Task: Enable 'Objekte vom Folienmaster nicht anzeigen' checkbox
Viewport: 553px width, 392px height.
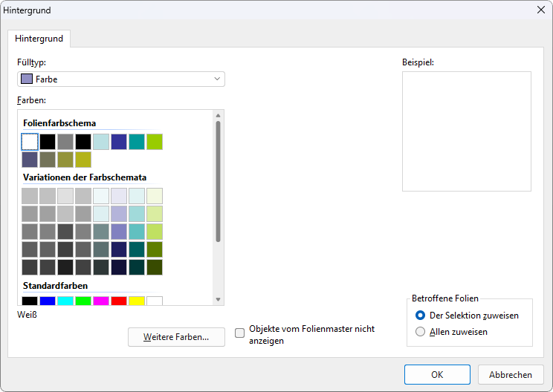Action: click(x=240, y=333)
